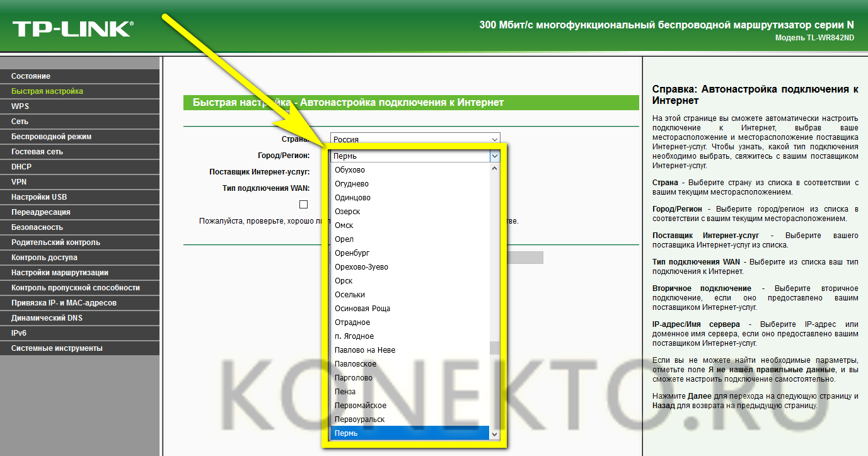The width and height of the screenshot is (868, 456).
Task: Collapse the Город/Регион dropdown showing Пермь
Action: click(x=415, y=156)
